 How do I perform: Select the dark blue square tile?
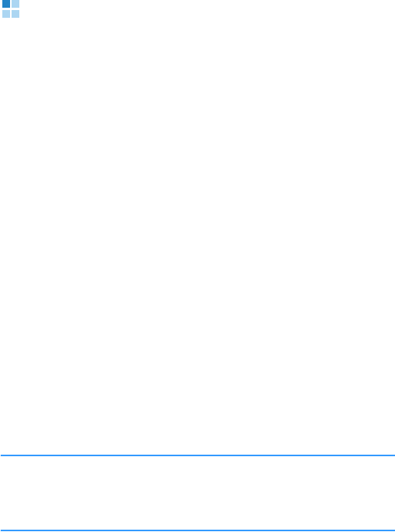tap(6, 4)
